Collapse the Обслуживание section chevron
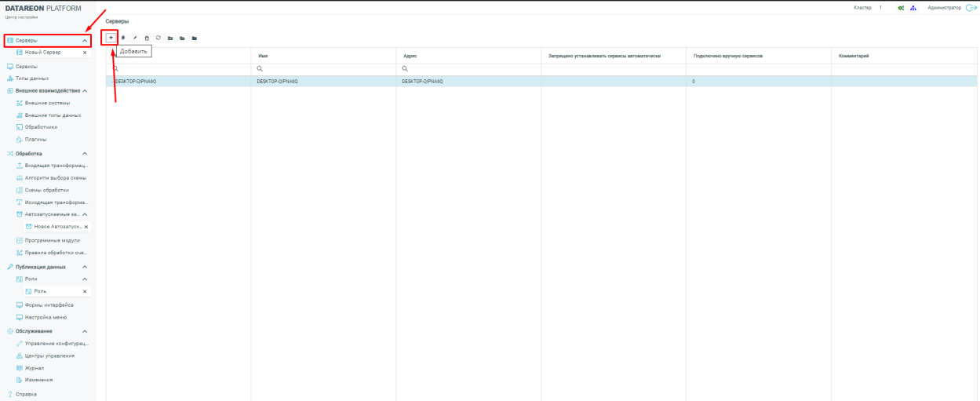Screen dimensions: 980x401 85,331
